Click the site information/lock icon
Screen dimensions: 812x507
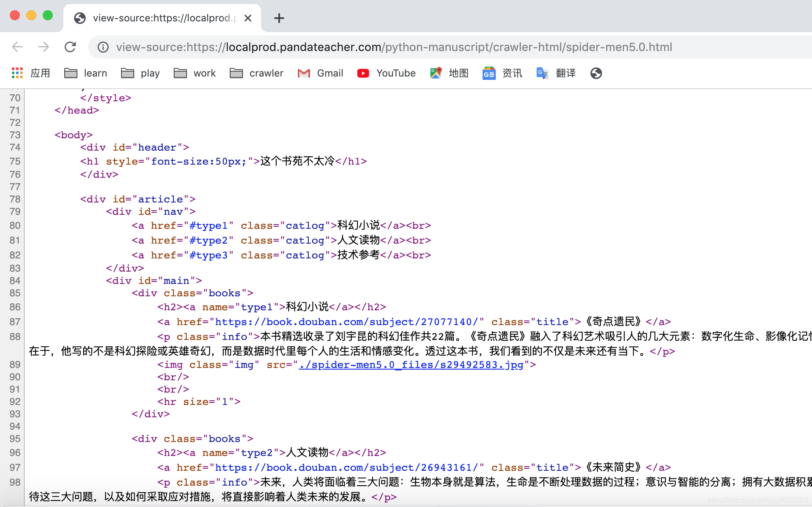pos(103,48)
